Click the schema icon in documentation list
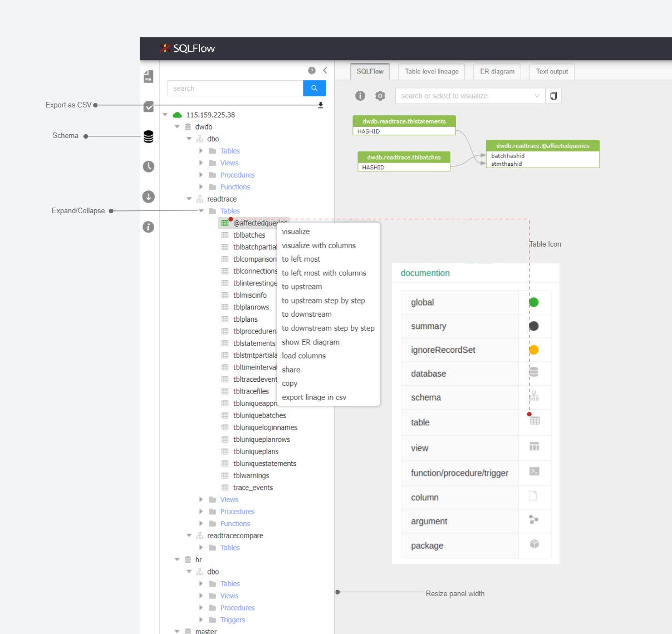This screenshot has width=672, height=634. pos(534,396)
